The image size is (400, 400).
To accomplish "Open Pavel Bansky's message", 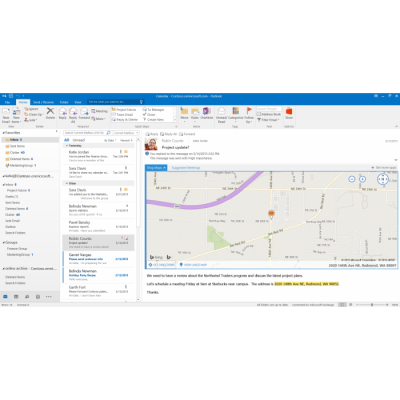I will pos(98,226).
